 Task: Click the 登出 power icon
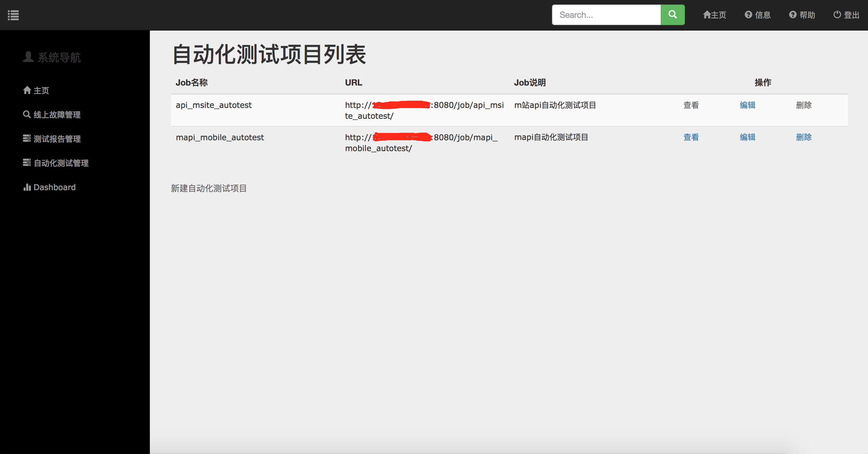tap(837, 15)
